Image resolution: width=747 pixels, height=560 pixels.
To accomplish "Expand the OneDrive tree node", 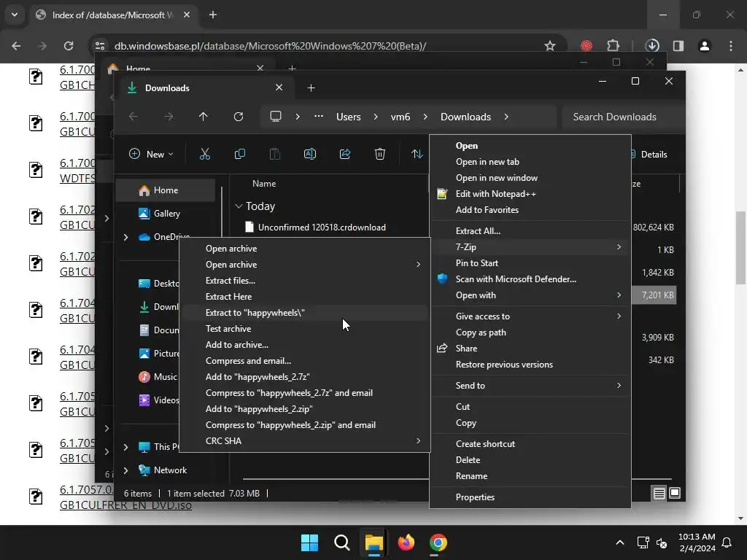I will click(125, 237).
